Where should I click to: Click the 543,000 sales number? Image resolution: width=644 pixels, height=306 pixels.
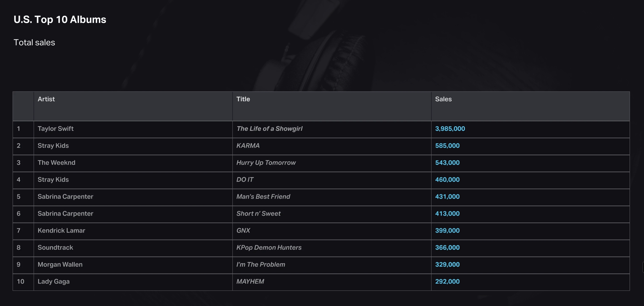[x=447, y=163]
